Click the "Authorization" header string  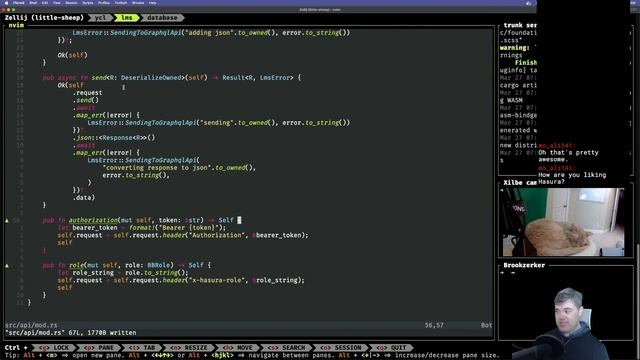(217, 235)
